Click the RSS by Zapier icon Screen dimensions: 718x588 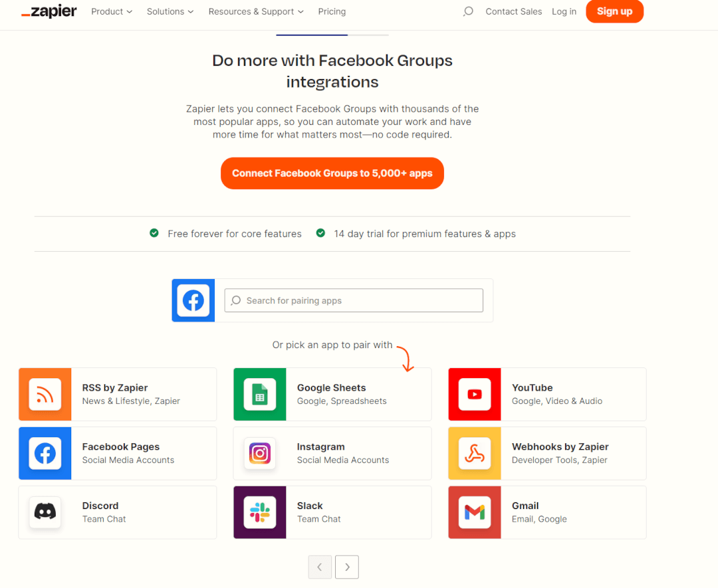45,394
